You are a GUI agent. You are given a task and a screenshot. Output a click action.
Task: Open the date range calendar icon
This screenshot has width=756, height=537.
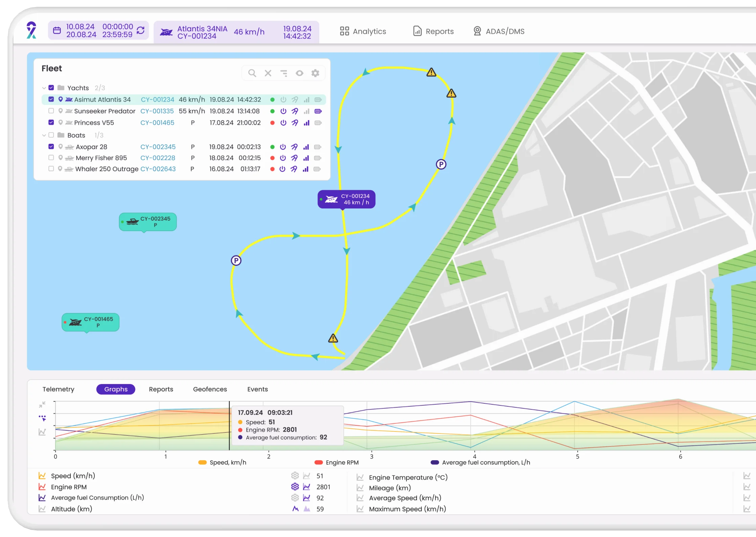57,30
